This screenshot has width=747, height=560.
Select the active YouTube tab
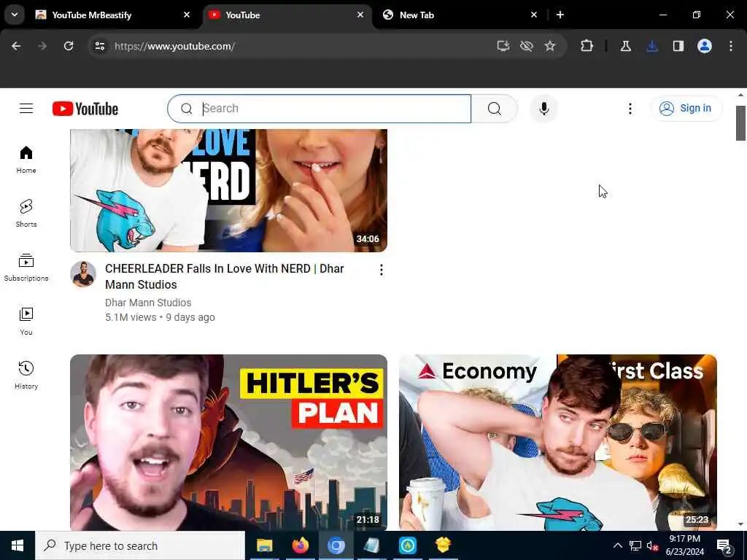[x=287, y=15]
